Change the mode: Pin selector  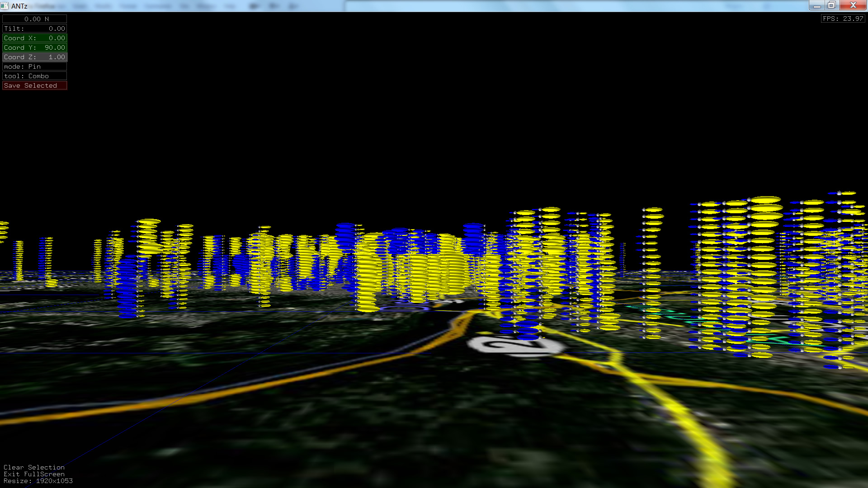35,66
